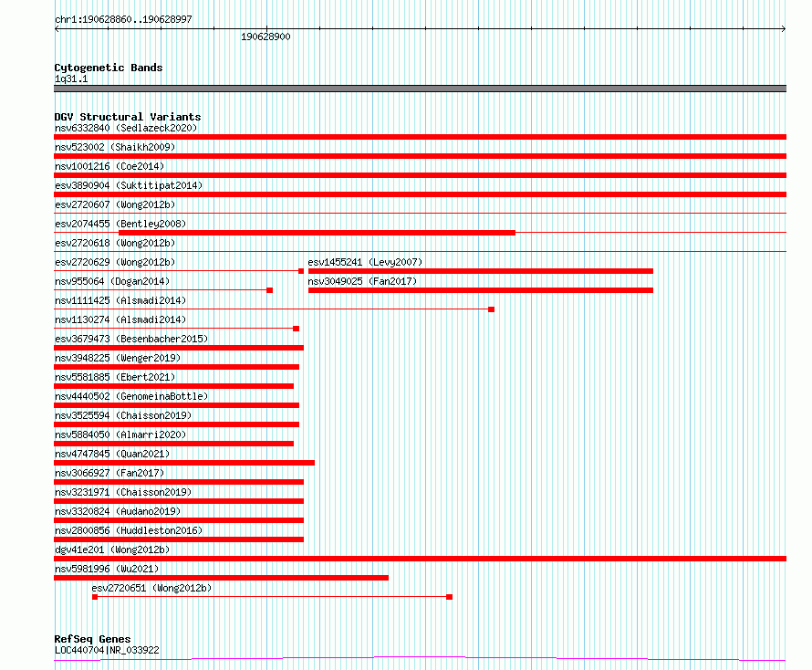The height and width of the screenshot is (670, 812).
Task: Click the nsv5581885 (Ebert2021) label
Action: click(x=115, y=377)
